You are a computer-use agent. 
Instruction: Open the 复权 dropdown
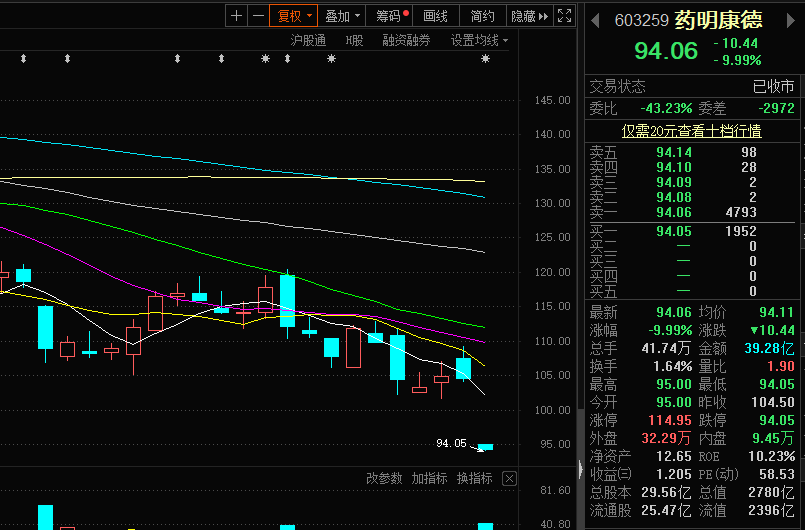(294, 16)
